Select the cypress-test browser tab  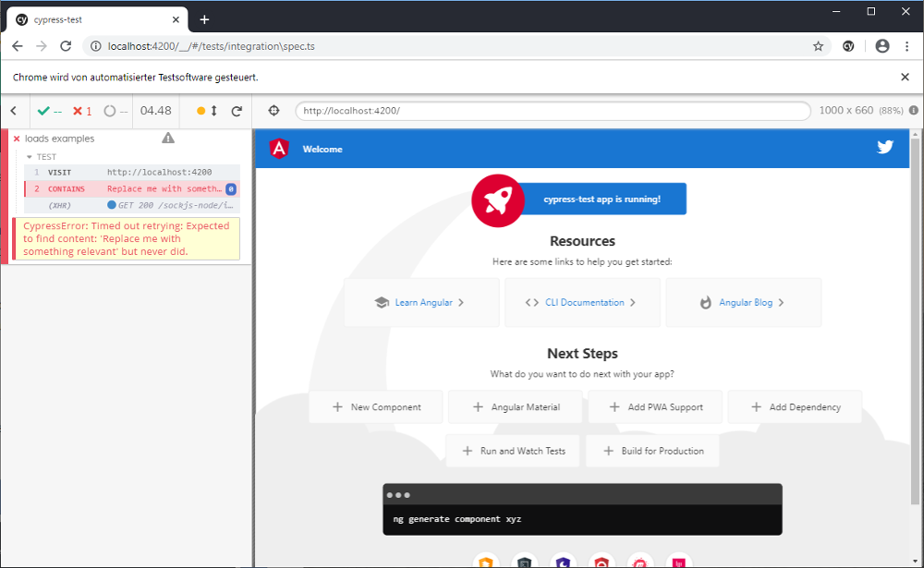[x=97, y=19]
